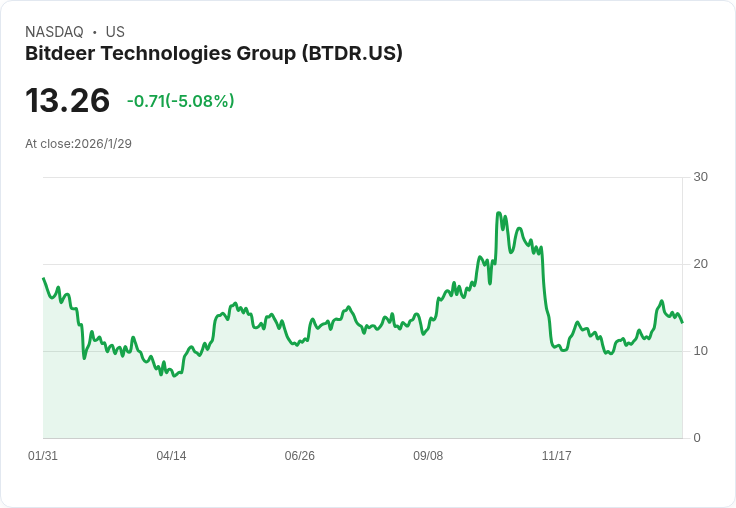Click the 06/26 date axis label
736x508 pixels.
coord(299,456)
